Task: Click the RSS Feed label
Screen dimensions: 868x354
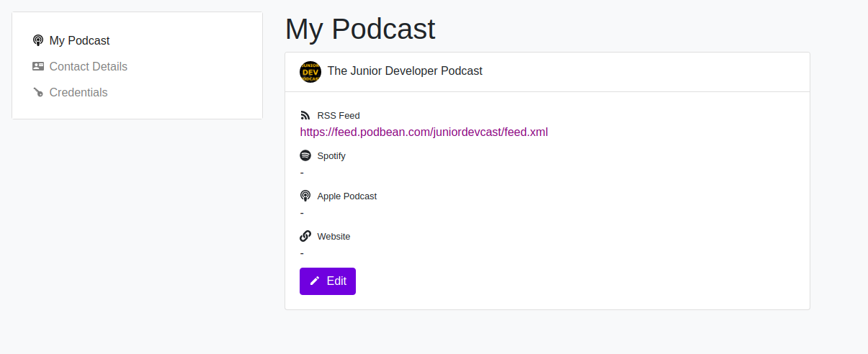Action: point(339,115)
